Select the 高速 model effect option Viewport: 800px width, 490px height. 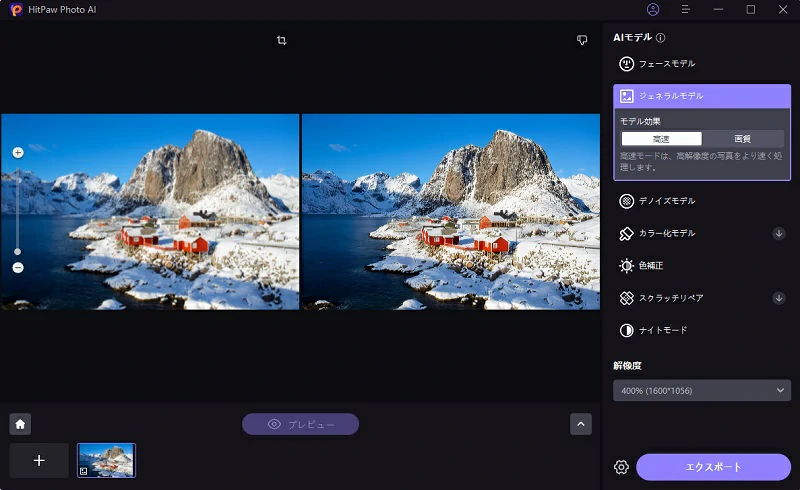tap(661, 139)
